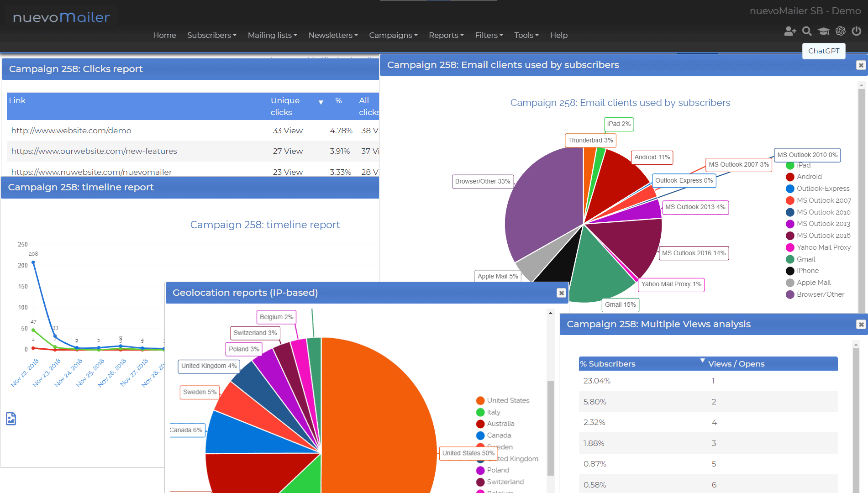Sort the % Subscribers column arrow

click(x=703, y=361)
